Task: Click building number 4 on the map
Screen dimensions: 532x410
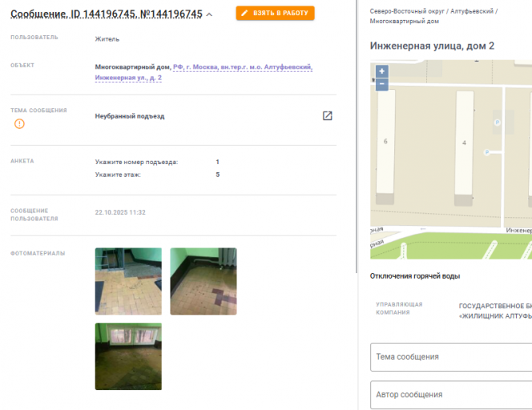Action: tap(464, 143)
